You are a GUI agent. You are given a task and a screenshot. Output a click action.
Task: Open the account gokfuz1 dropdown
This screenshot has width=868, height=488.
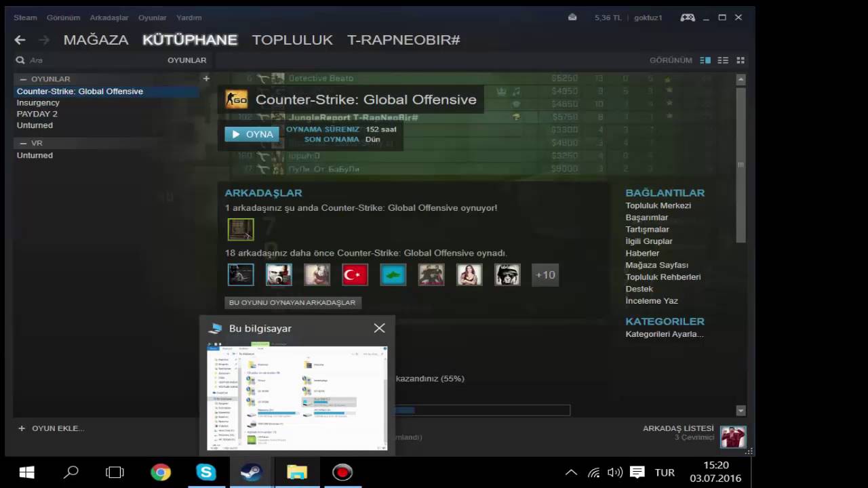click(x=648, y=18)
